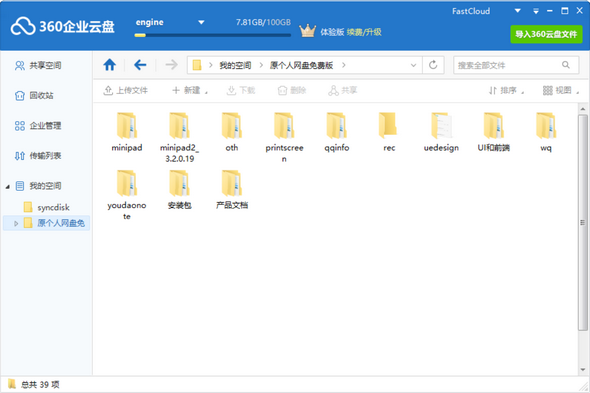This screenshot has height=393, width=590.
Task: Open the title bar menu icon
Action: (536, 11)
